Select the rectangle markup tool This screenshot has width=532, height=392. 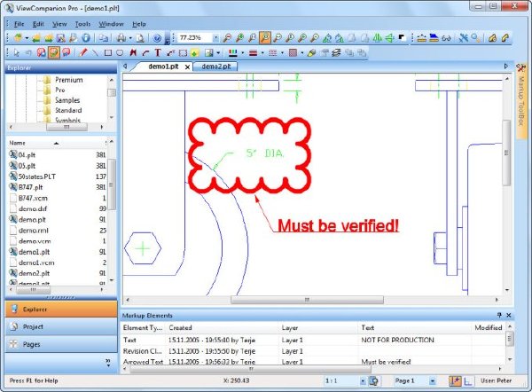tap(108, 53)
